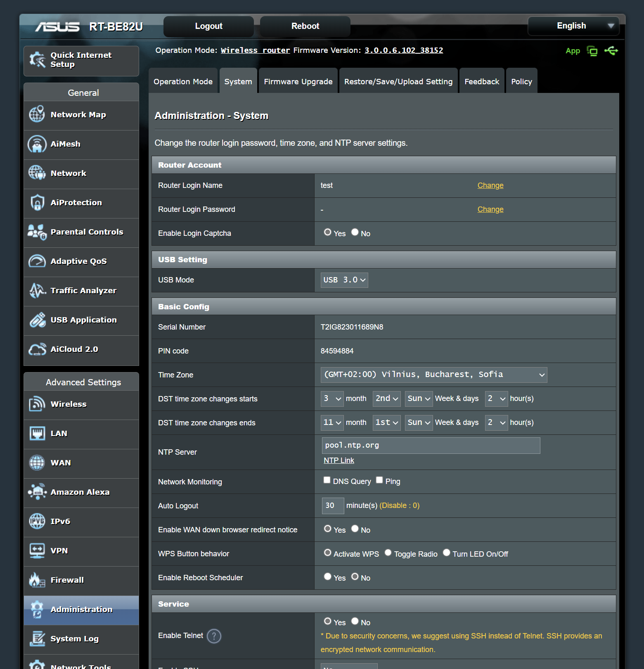Image resolution: width=644 pixels, height=669 pixels.
Task: Choose Activate WPS for WPS button behavior
Action: tap(328, 553)
